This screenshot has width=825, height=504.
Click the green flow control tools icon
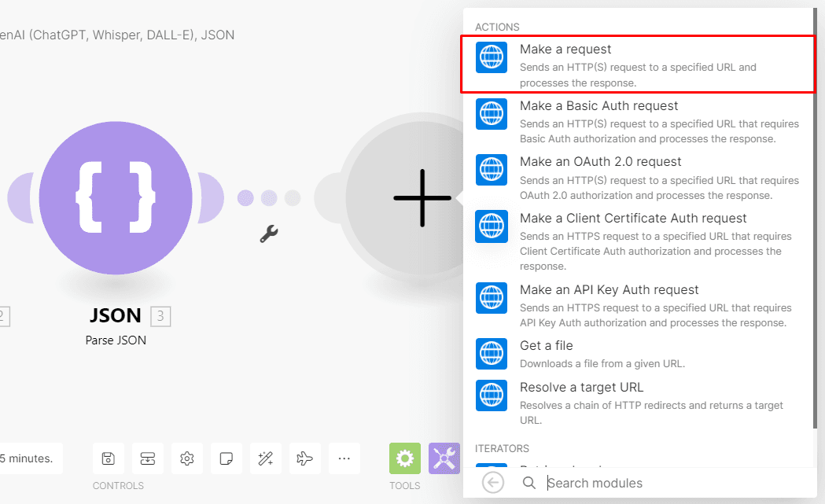click(x=405, y=458)
